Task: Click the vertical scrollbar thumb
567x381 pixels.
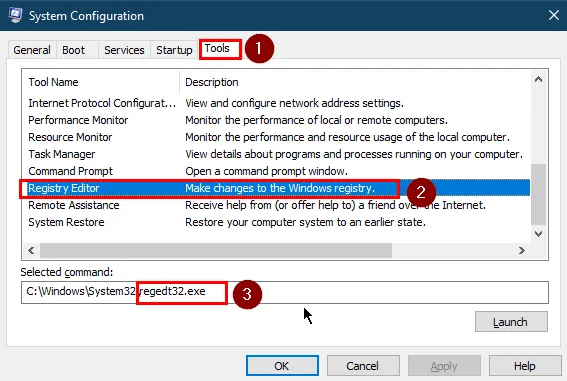Action: 538,194
